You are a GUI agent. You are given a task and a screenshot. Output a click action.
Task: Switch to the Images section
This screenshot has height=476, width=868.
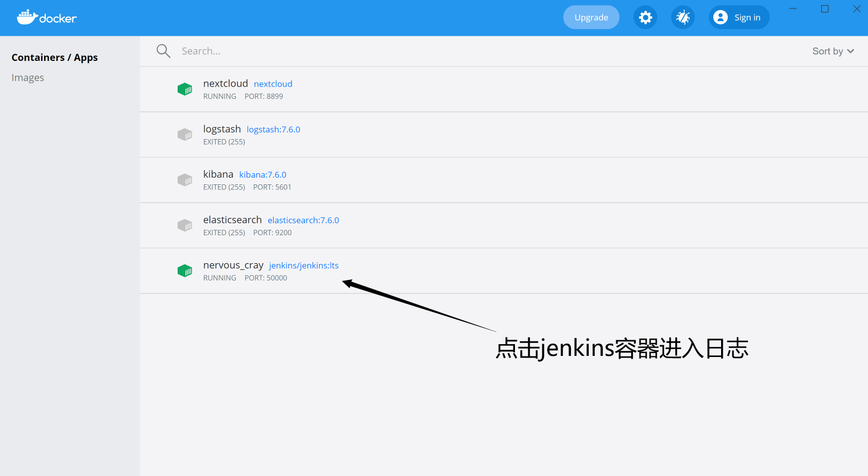click(28, 78)
